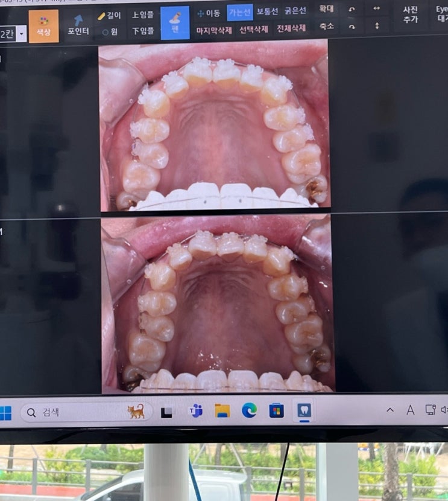Select the 이동 move tool
Screen dimensions: 448x501
(x=209, y=12)
